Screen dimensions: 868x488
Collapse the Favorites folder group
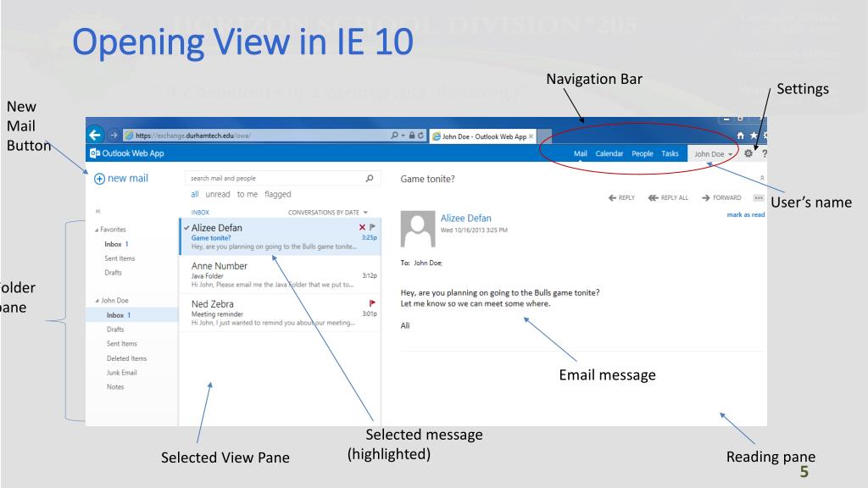tap(97, 230)
